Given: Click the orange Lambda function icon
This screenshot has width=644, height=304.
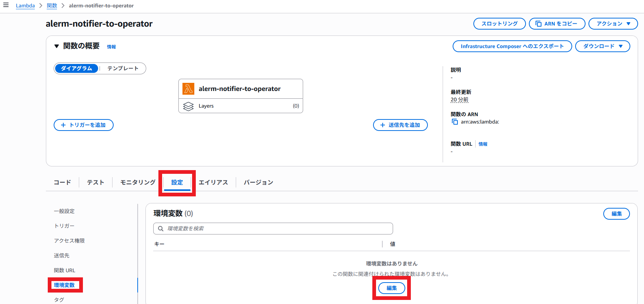Looking at the screenshot, I should [x=188, y=89].
